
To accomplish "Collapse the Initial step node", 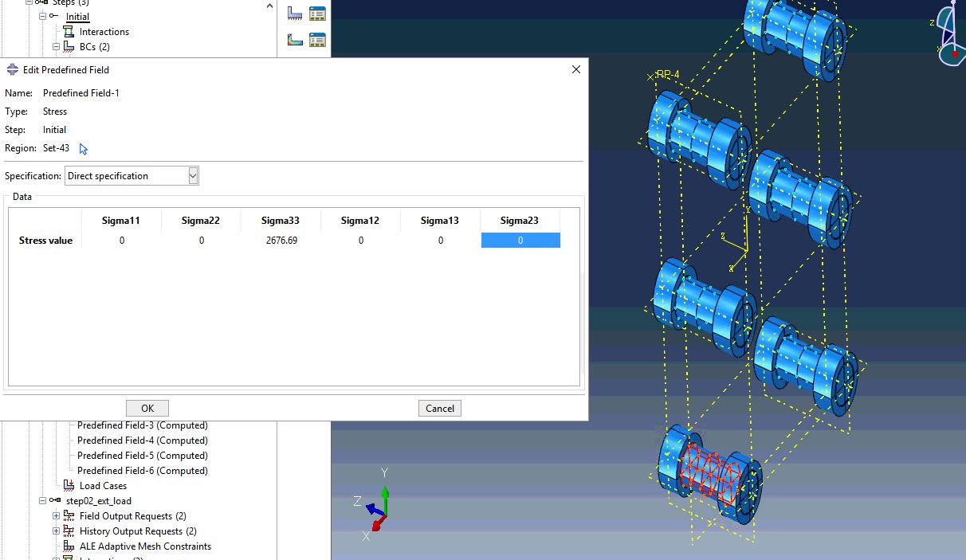I will point(43,17).
